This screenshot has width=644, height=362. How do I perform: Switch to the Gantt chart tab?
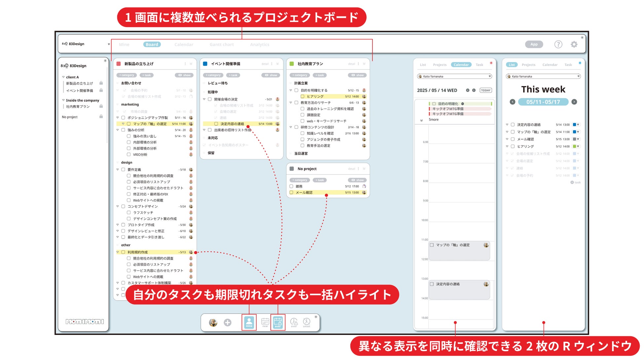pyautogui.click(x=221, y=45)
